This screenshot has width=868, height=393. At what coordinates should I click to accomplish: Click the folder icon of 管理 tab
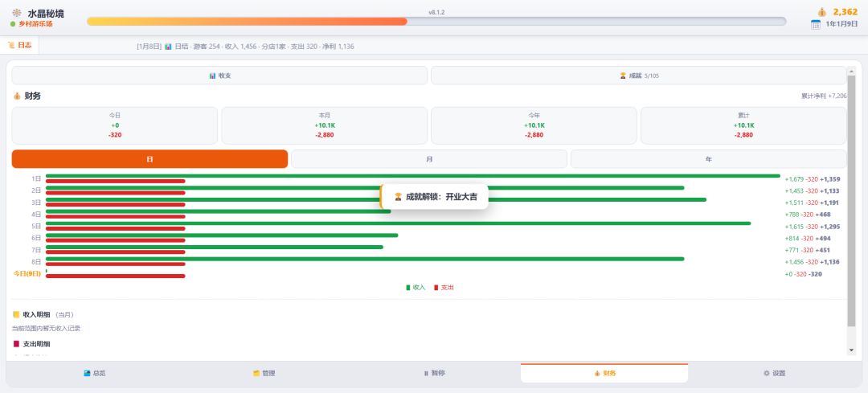click(x=256, y=374)
